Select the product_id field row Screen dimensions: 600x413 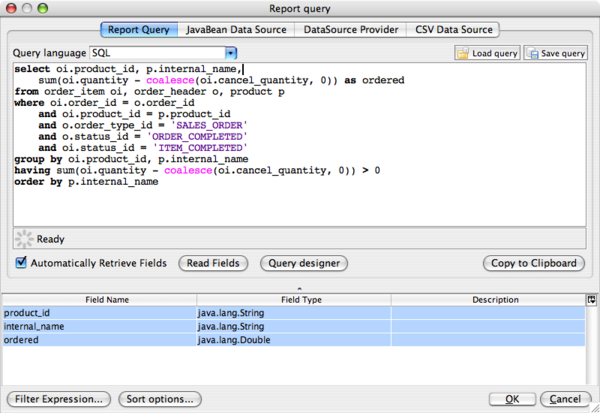click(294, 313)
